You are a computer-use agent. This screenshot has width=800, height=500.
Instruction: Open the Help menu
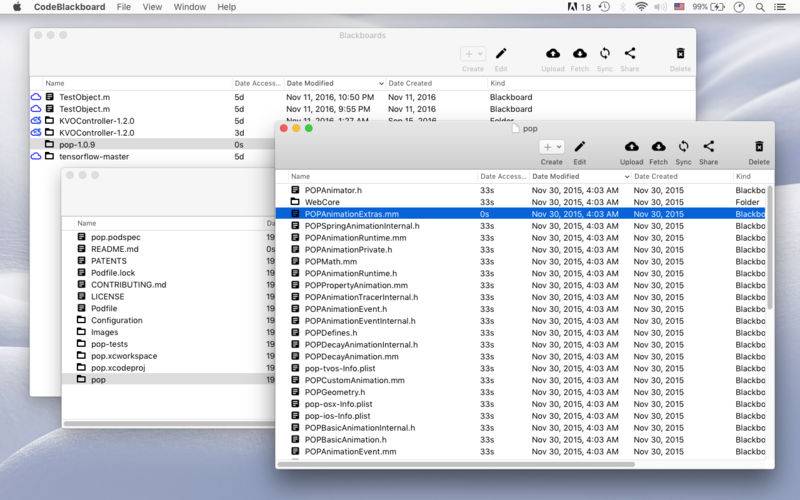click(x=227, y=7)
